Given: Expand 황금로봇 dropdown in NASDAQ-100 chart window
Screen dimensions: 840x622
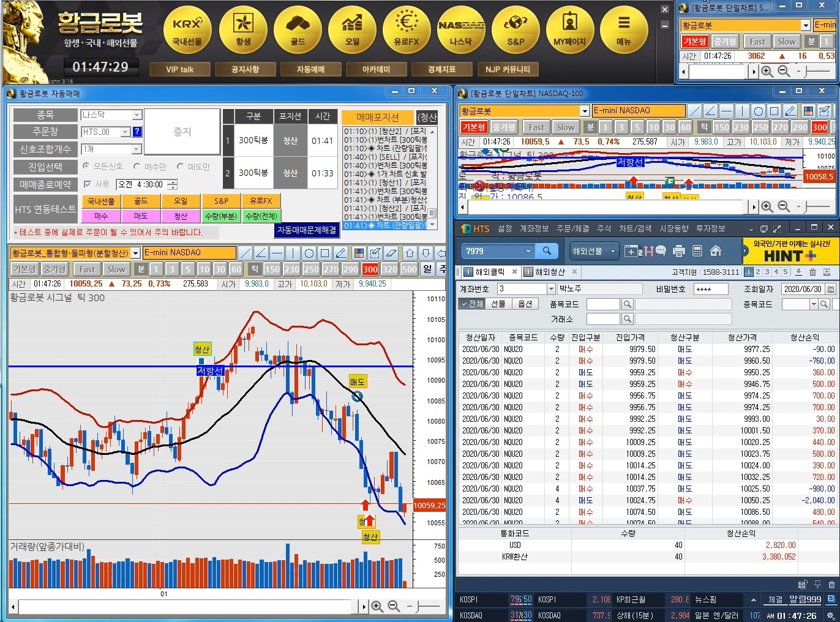Looking at the screenshot, I should [x=585, y=111].
